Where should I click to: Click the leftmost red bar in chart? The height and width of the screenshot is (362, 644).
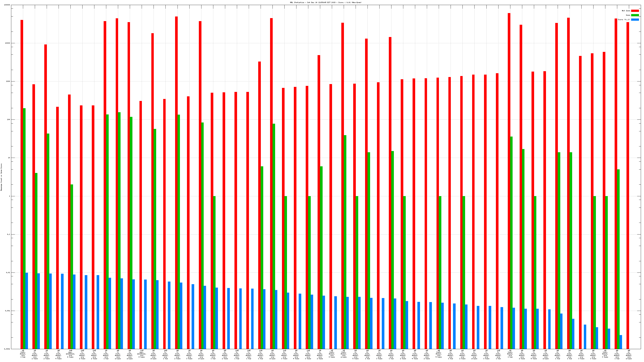point(22,175)
